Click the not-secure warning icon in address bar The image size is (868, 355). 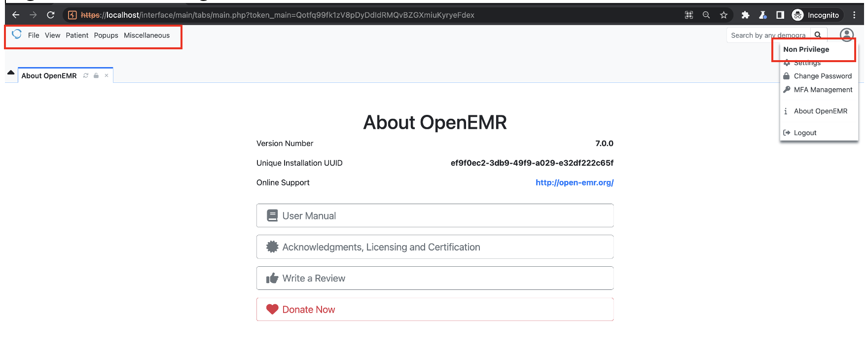click(72, 15)
